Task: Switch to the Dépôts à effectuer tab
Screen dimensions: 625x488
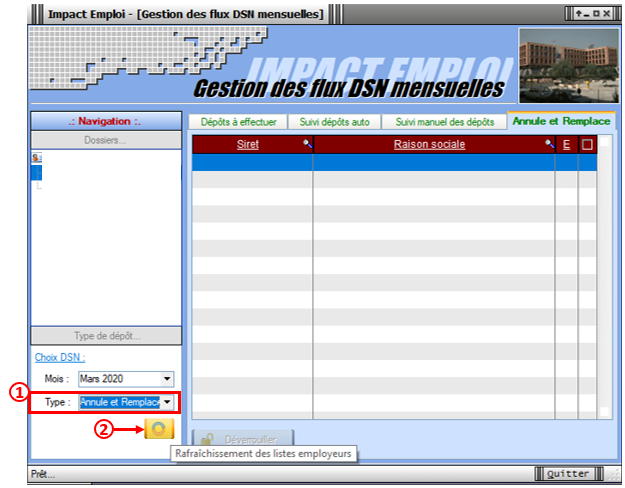Action: click(x=238, y=122)
